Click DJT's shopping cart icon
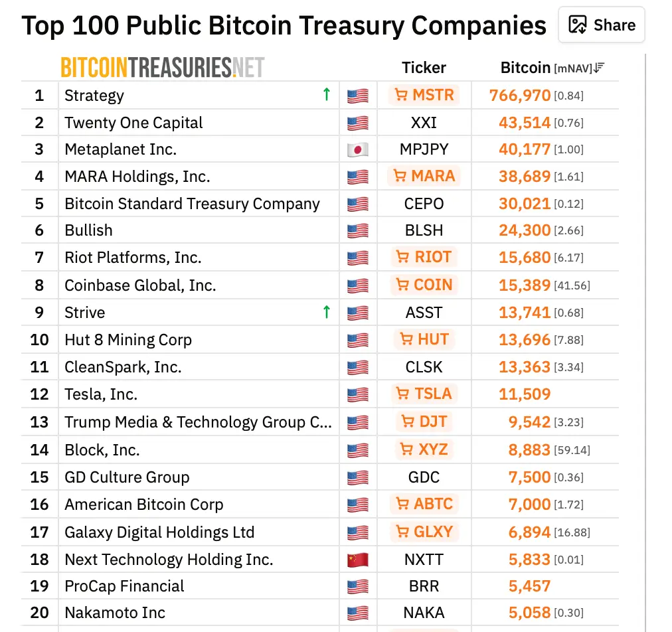672x632 pixels. (x=408, y=421)
